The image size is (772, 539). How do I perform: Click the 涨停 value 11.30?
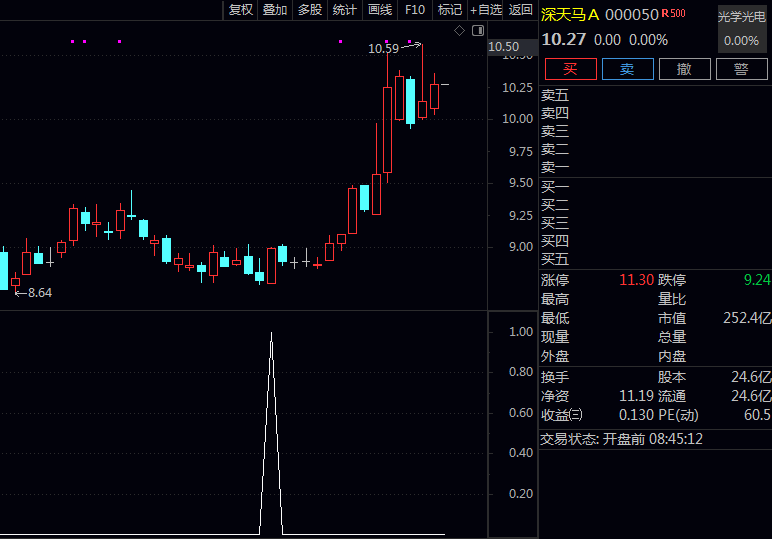click(x=636, y=280)
